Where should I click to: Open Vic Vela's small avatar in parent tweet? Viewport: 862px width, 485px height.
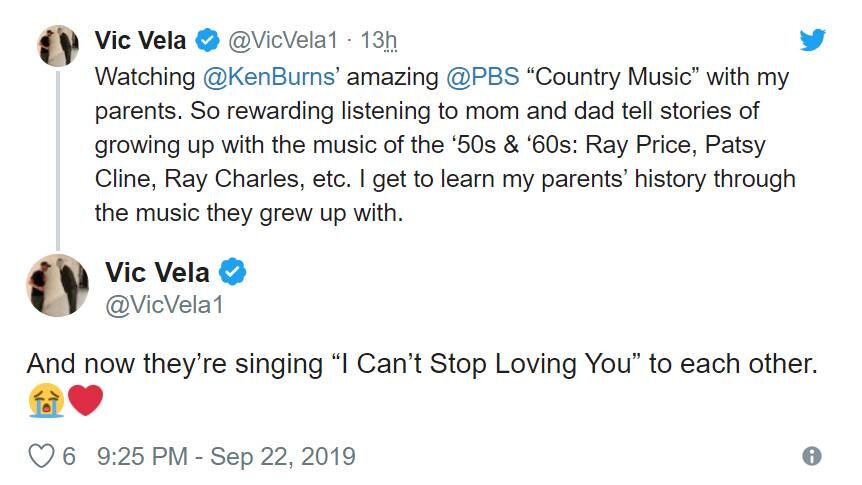pos(58,46)
